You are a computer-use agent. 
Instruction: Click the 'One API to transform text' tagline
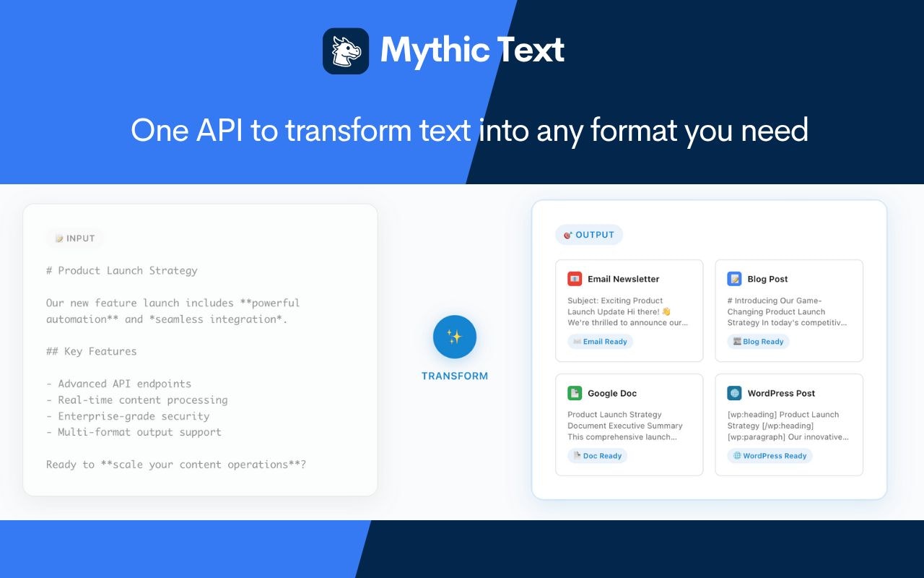pyautogui.click(x=469, y=130)
